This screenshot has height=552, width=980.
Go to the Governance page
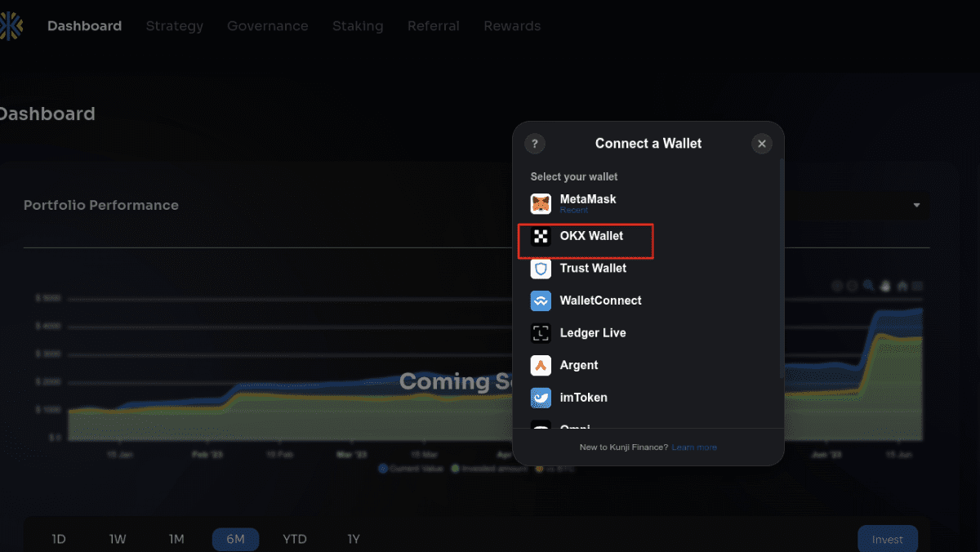click(268, 26)
